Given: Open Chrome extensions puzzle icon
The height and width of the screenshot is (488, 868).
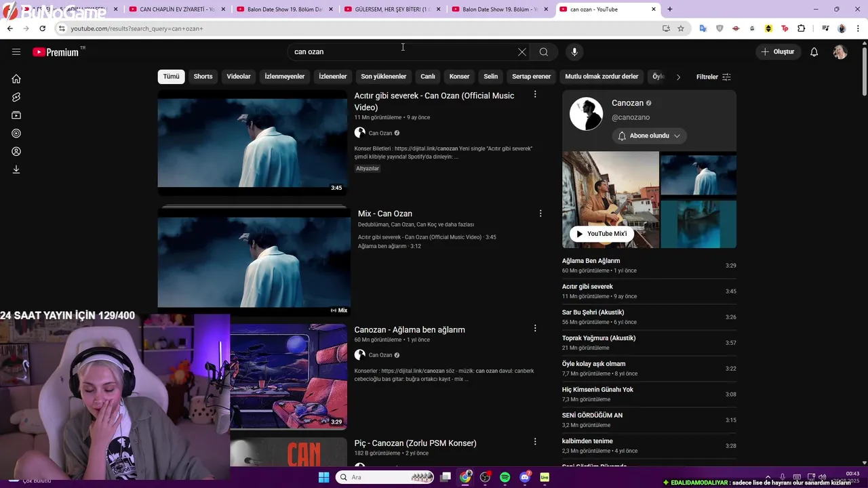Looking at the screenshot, I should point(802,28).
